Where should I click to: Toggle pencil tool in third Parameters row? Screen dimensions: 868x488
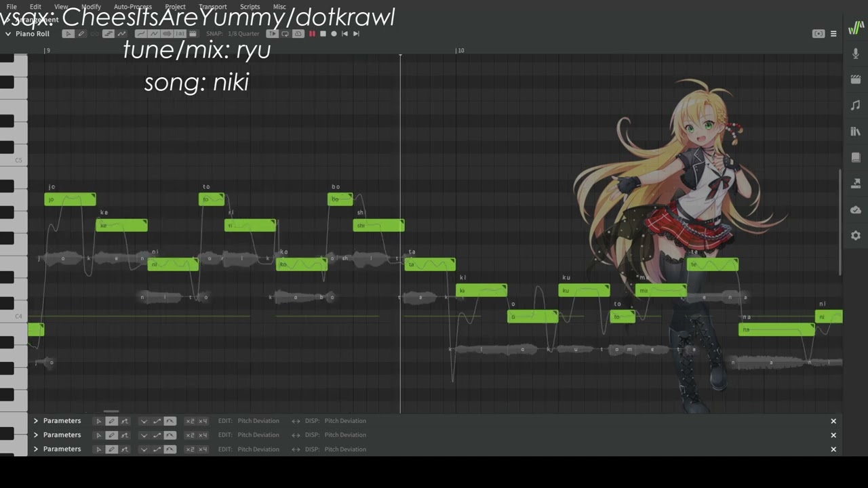[112, 449]
